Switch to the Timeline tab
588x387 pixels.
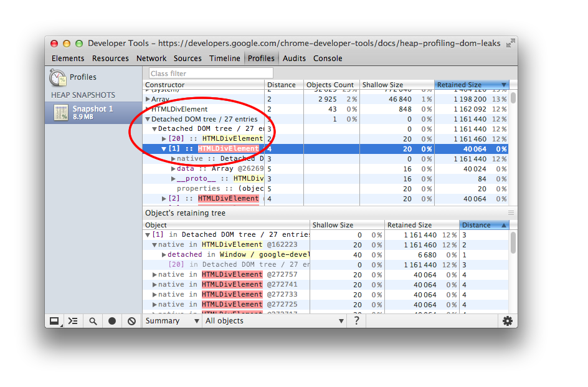224,59
